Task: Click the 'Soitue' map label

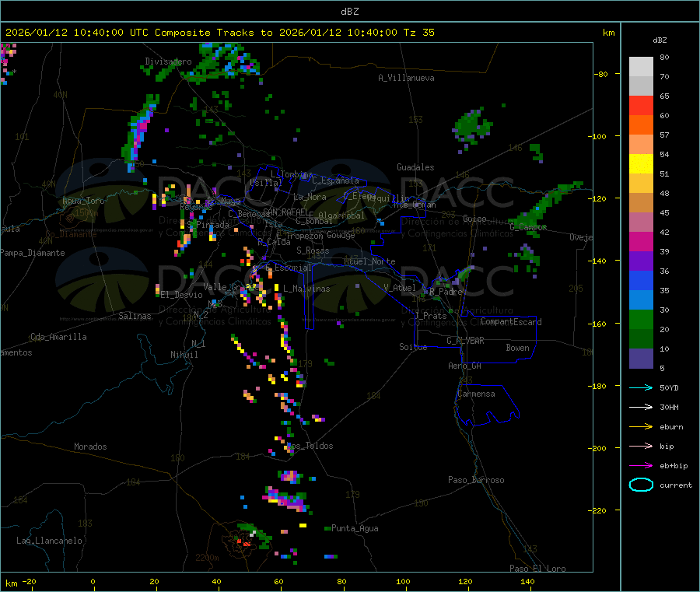Action: coord(413,347)
